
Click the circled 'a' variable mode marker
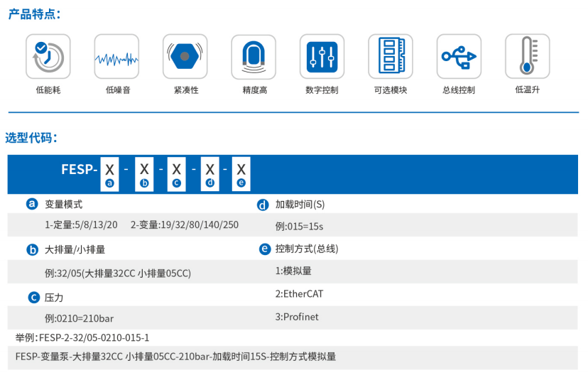click(x=32, y=204)
